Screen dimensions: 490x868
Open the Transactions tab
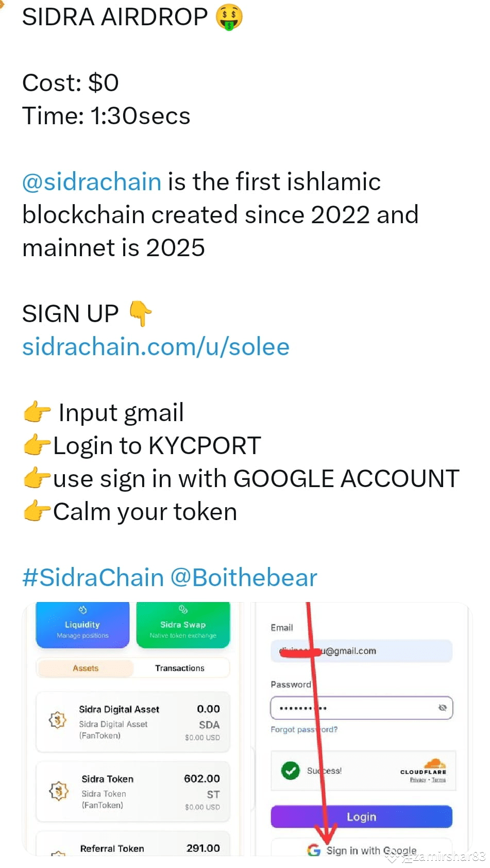[180, 668]
